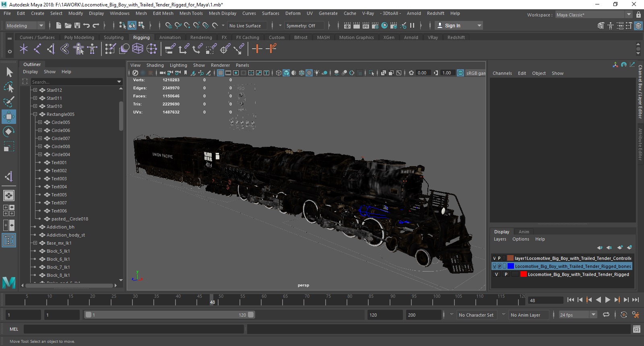Toggle visibility V of Tender_Rigged layer
The width and height of the screenshot is (644, 346).
(x=496, y=274)
